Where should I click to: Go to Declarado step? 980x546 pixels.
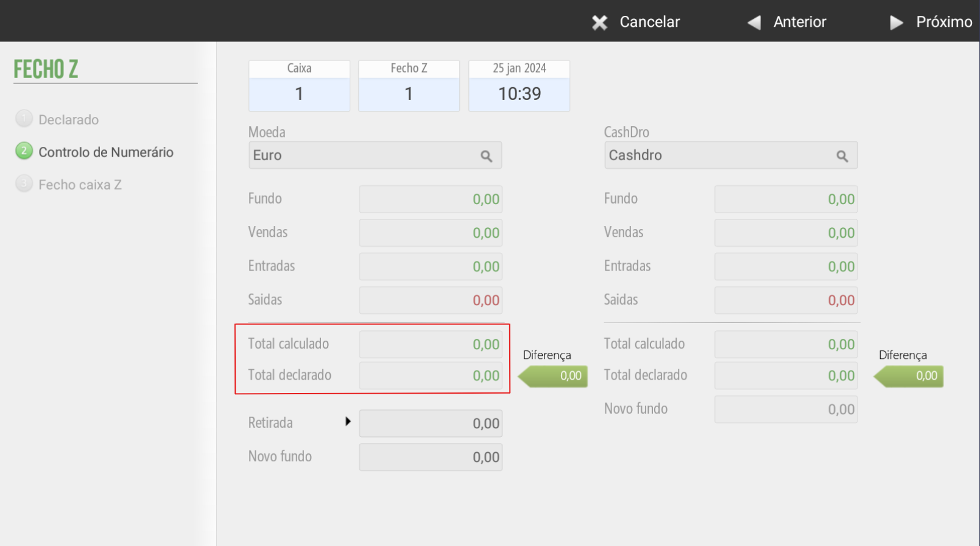pyautogui.click(x=68, y=119)
